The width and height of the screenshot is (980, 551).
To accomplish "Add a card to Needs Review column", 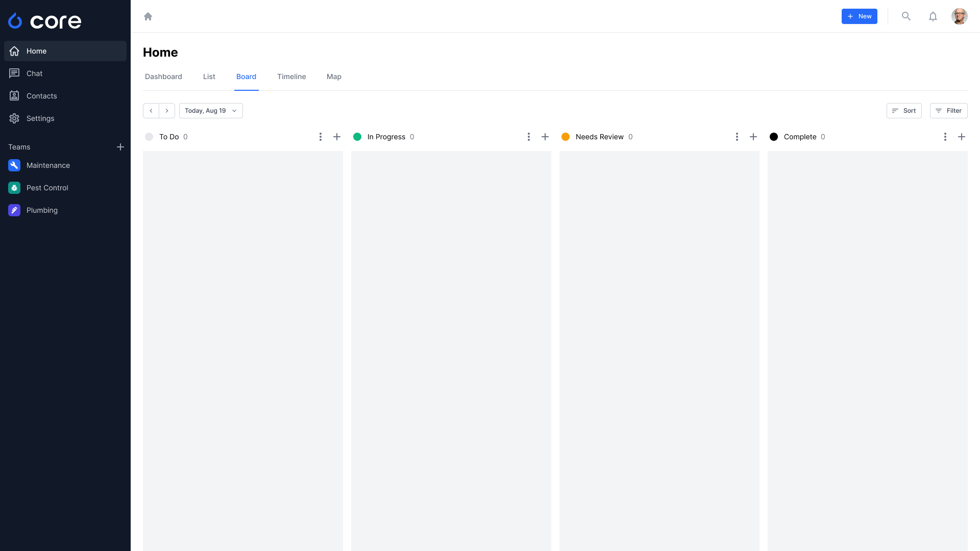I will pos(753,137).
